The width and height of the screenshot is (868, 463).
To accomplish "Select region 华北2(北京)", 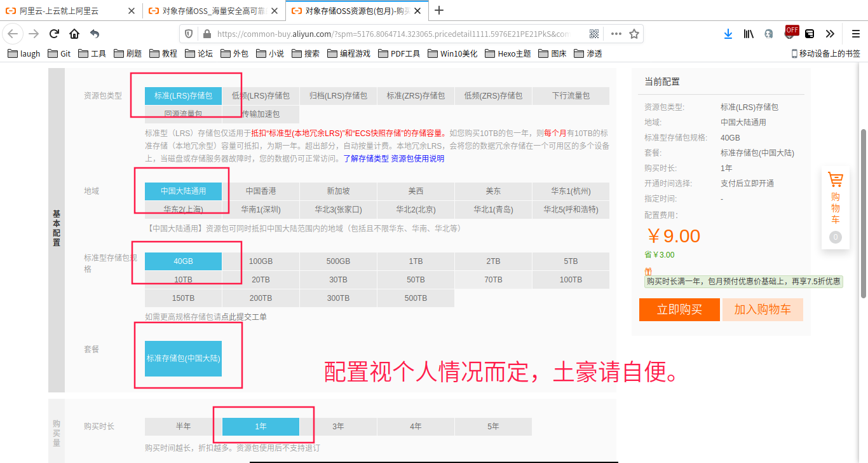I will [416, 209].
